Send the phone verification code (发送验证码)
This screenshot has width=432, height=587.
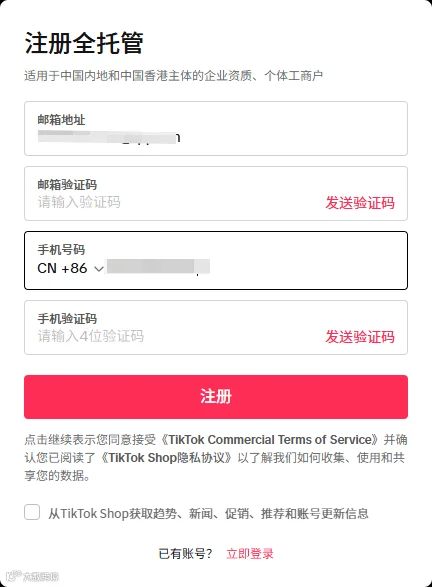click(360, 337)
